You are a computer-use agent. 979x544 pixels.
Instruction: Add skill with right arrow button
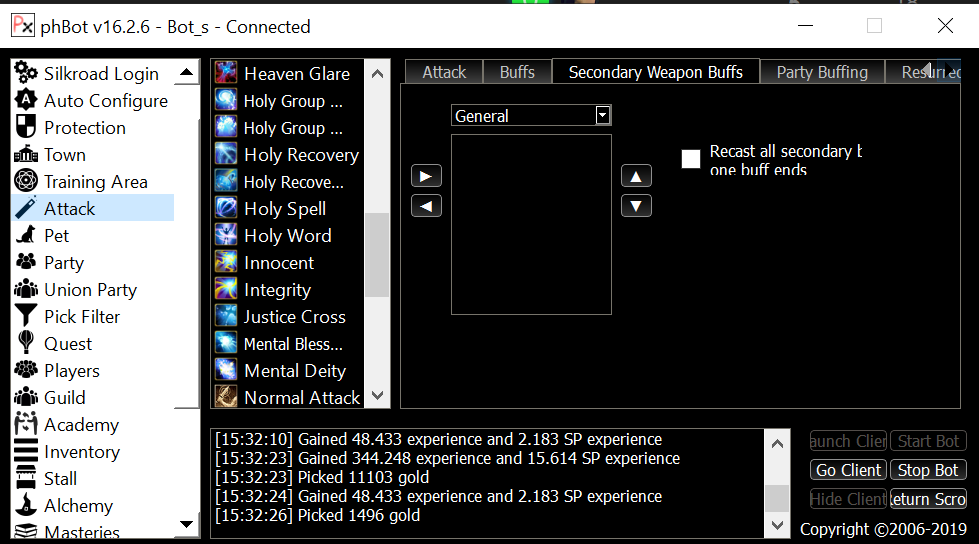(426, 177)
